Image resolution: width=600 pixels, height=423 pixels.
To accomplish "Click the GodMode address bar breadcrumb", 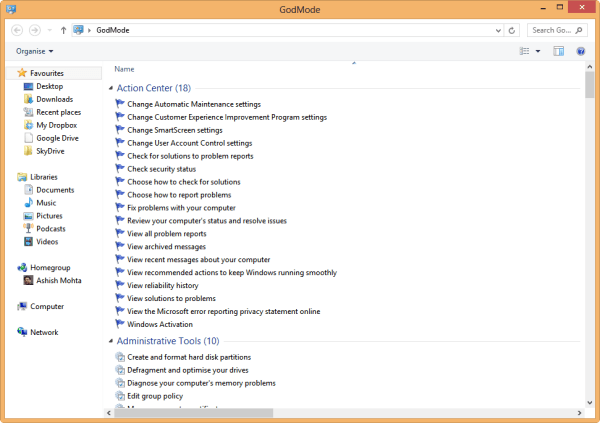I will point(112,30).
